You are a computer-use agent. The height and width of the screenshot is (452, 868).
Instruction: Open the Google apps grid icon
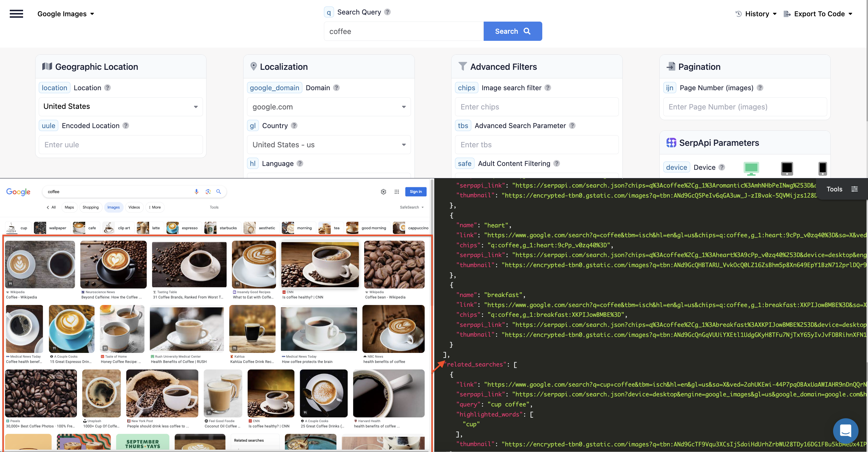click(x=397, y=191)
